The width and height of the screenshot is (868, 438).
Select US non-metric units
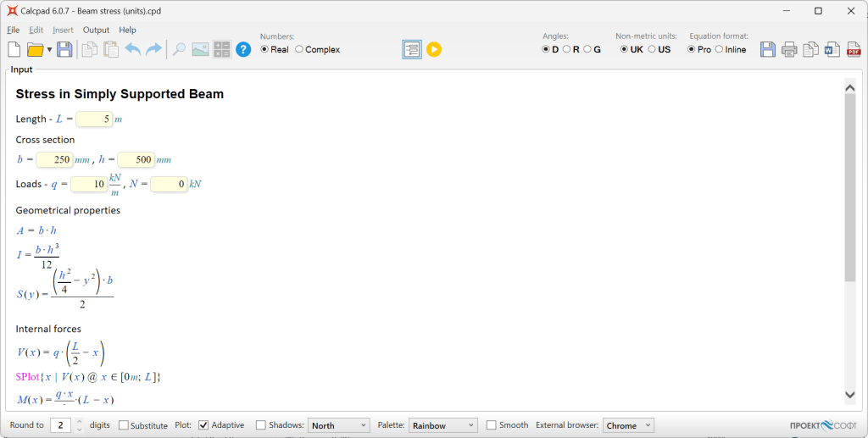652,50
